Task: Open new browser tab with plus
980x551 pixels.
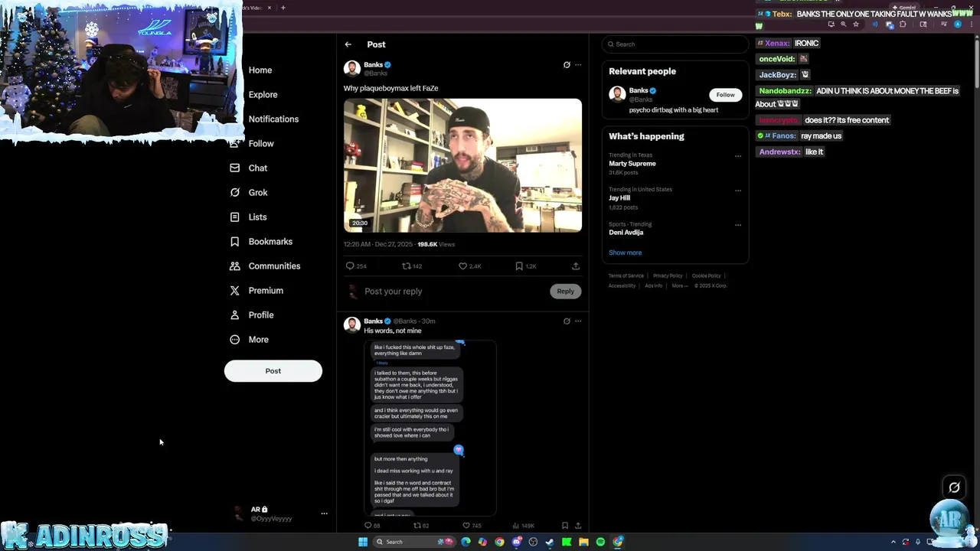Action: pos(283,8)
